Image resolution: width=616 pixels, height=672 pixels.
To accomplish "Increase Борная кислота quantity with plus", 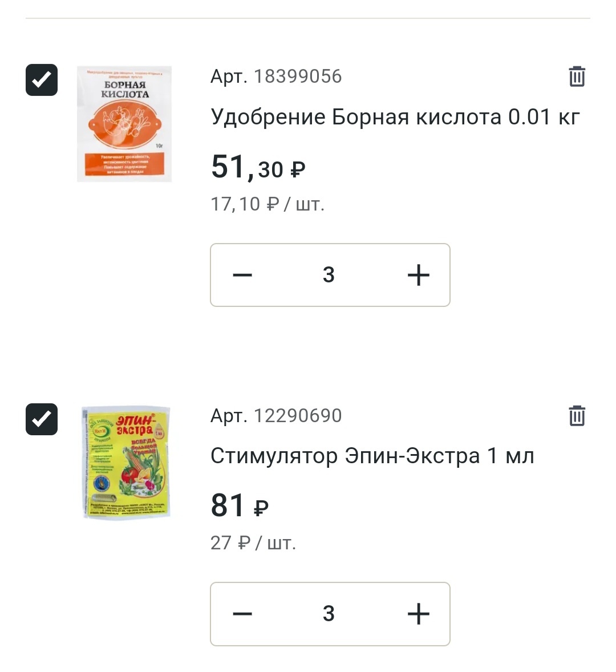I will tap(418, 275).
